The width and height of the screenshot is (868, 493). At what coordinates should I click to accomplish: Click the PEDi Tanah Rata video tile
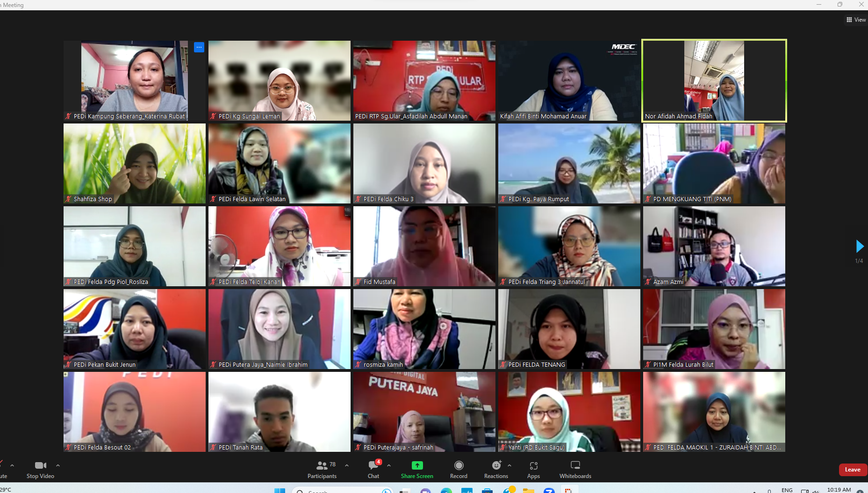coord(279,412)
